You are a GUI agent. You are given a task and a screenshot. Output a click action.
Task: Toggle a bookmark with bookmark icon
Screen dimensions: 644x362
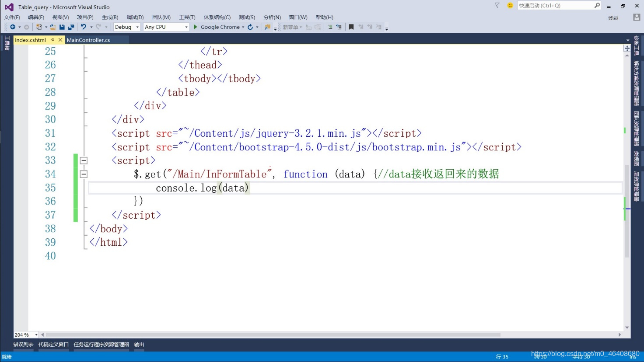click(x=351, y=27)
